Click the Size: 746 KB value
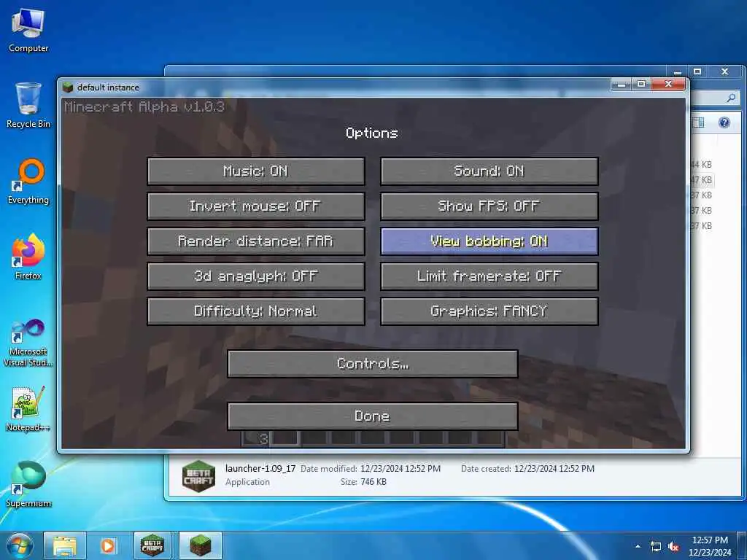747x560 pixels. point(373,482)
